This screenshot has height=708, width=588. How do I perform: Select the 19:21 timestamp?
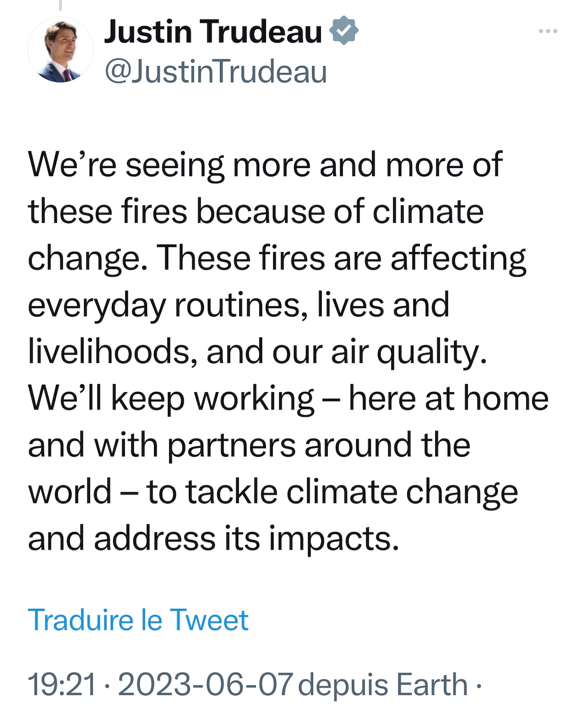click(62, 684)
